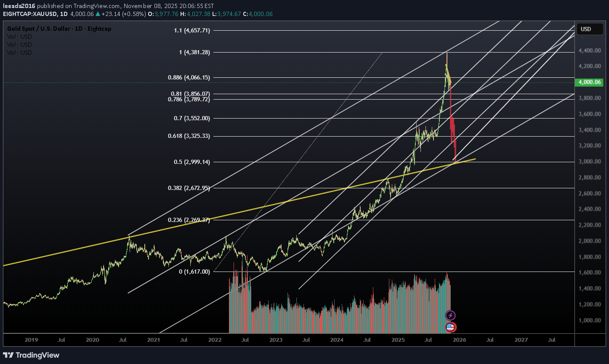The width and height of the screenshot is (609, 364).
Task: Click the 4,000.06 current price tag on axis
Action: tap(591, 83)
